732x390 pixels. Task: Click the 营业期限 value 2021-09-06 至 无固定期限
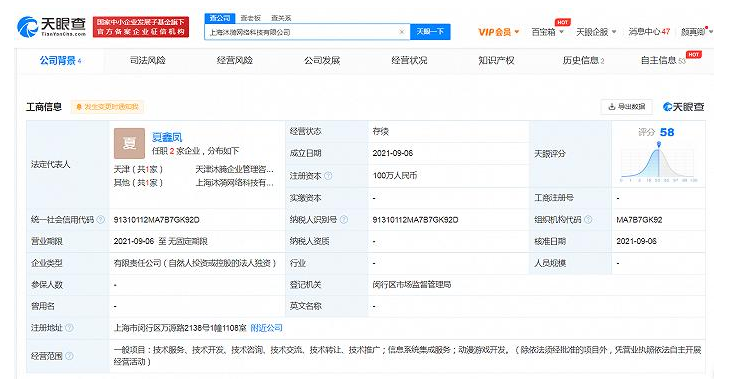160,241
